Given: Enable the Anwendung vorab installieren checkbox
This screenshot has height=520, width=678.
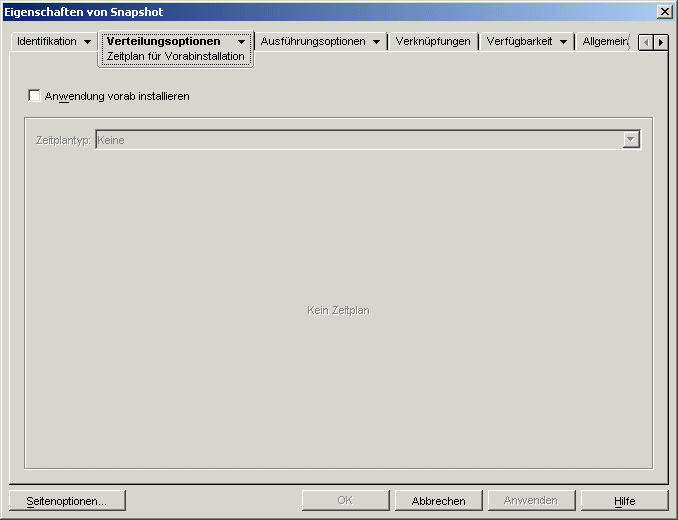Looking at the screenshot, I should 34,96.
